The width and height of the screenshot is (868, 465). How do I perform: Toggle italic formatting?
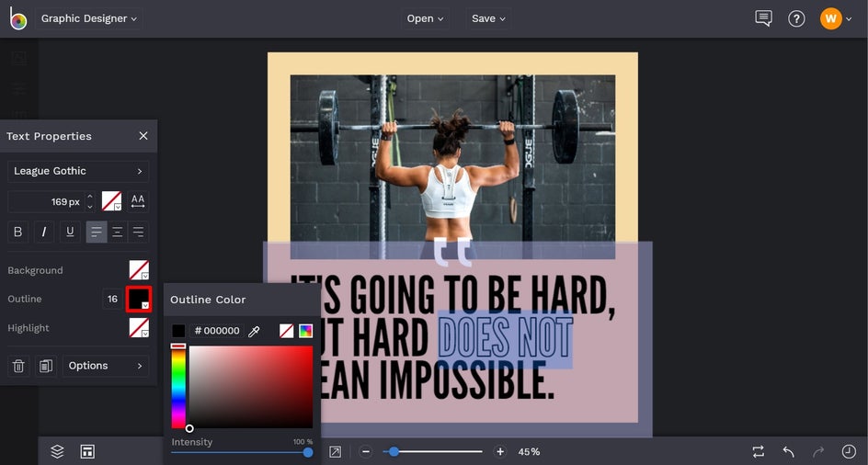(x=44, y=232)
